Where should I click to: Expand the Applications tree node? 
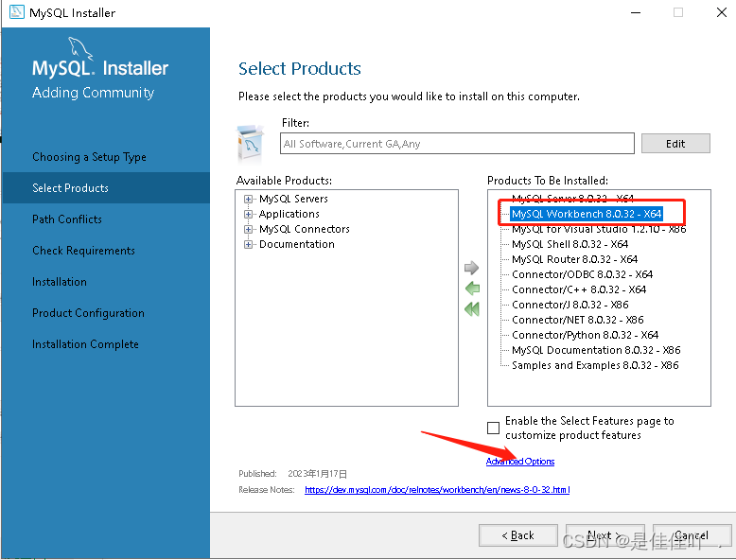tap(248, 214)
